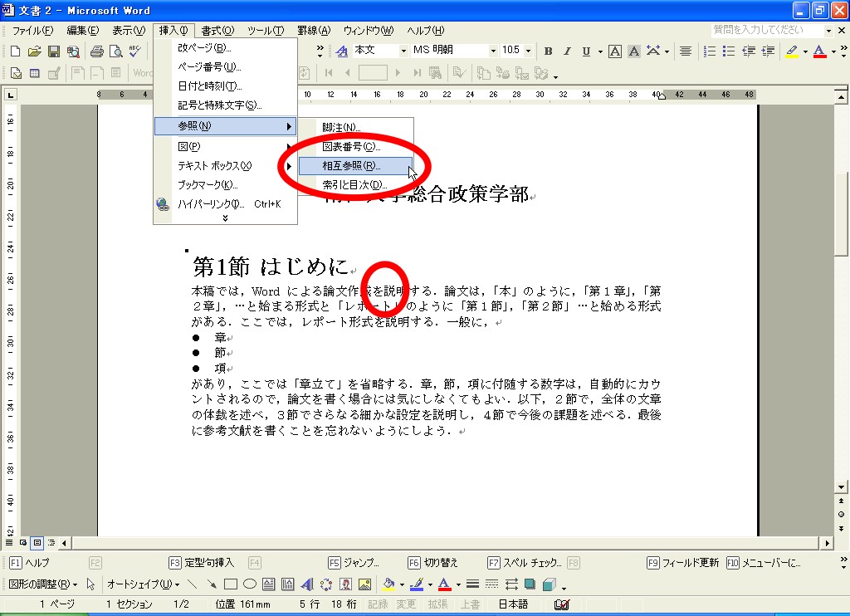Image resolution: width=850 pixels, height=616 pixels.
Task: Decrease paragraph indent
Action: coord(749,51)
